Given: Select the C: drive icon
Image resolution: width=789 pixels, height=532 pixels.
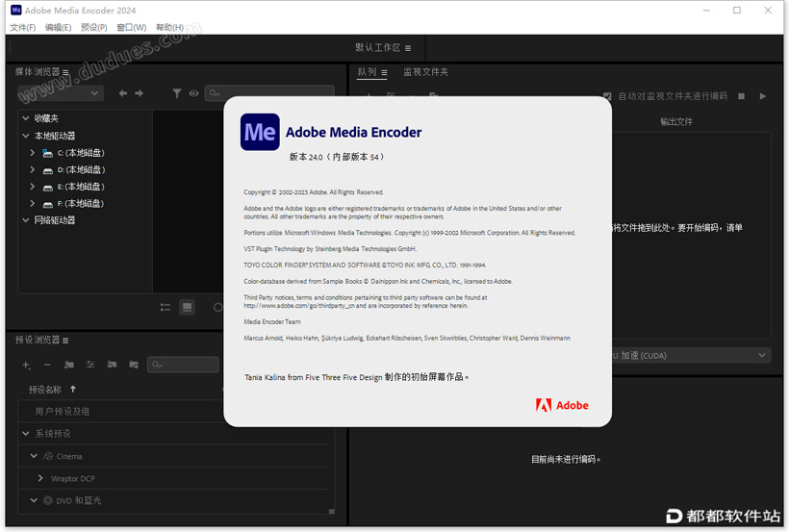Looking at the screenshot, I should point(48,153).
